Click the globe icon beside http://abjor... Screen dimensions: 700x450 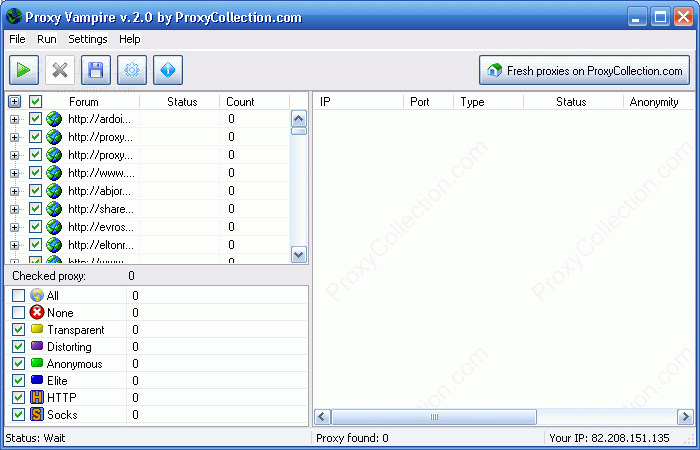click(x=54, y=191)
